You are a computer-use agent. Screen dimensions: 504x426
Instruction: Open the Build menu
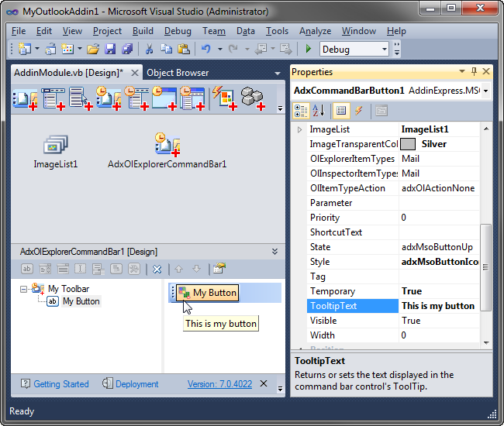click(x=143, y=31)
